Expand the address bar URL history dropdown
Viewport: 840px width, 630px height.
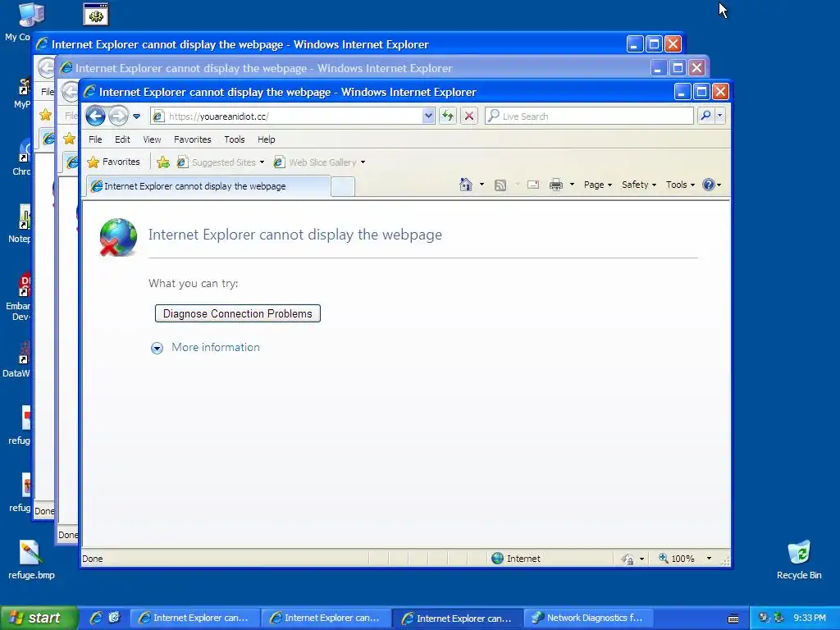coord(428,116)
